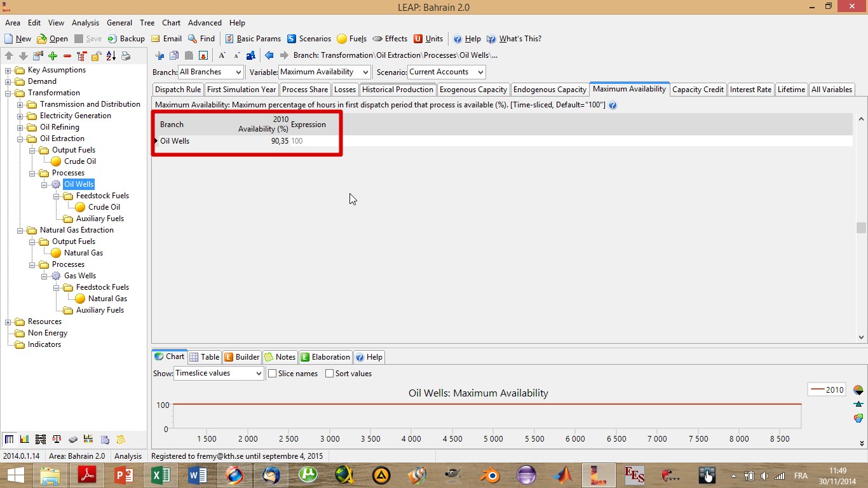Open Excel from the taskbar
This screenshot has width=868, height=488.
tap(161, 475)
